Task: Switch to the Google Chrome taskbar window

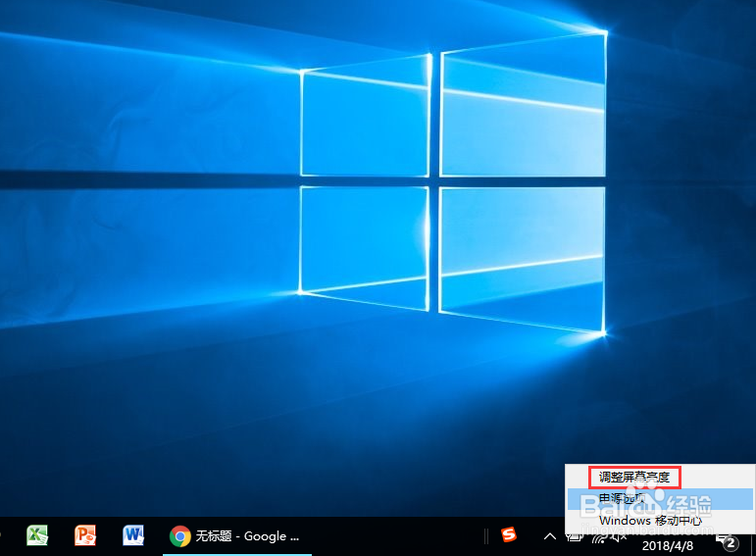Action: [x=236, y=536]
